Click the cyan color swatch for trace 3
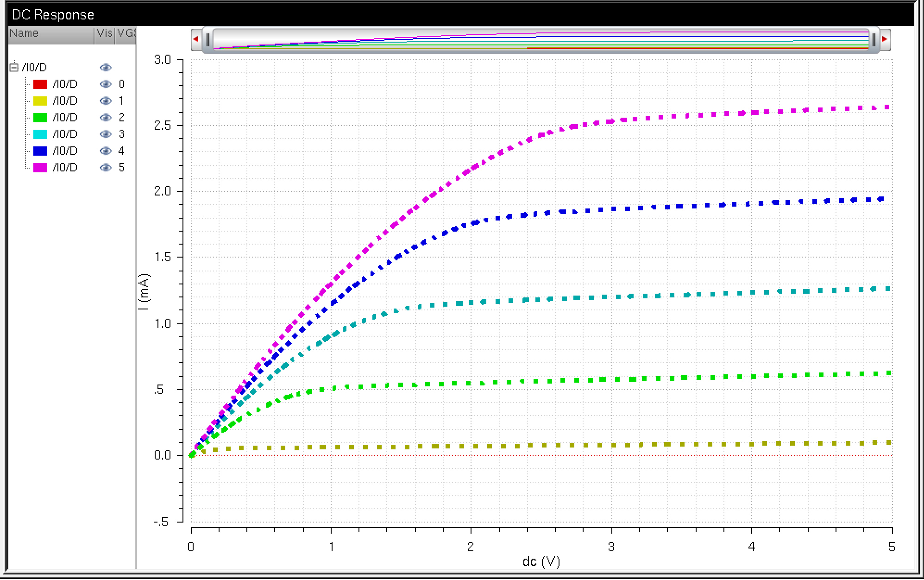 tap(40, 134)
